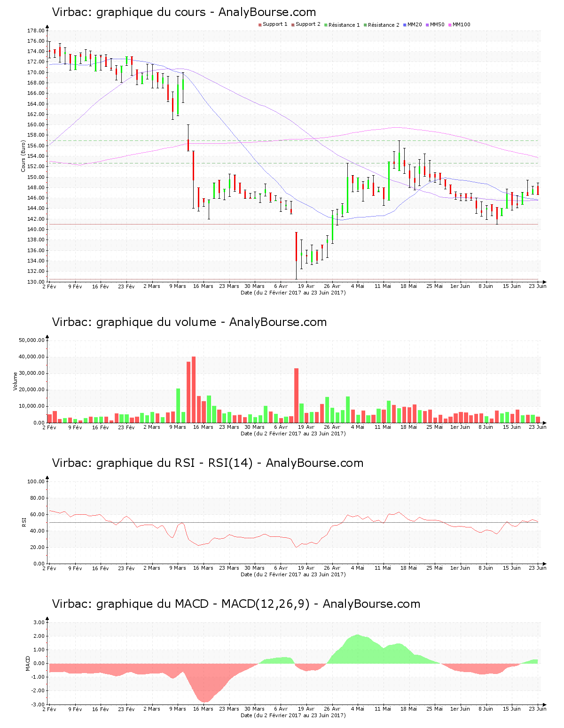The width and height of the screenshot is (564, 728).
Task: Click the Support 2 legend entry
Action: [x=305, y=24]
